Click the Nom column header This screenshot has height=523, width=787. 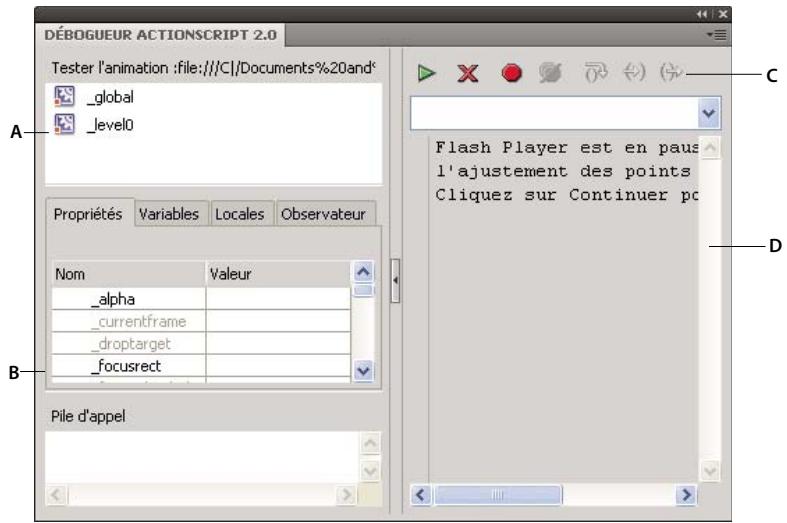(x=128, y=274)
